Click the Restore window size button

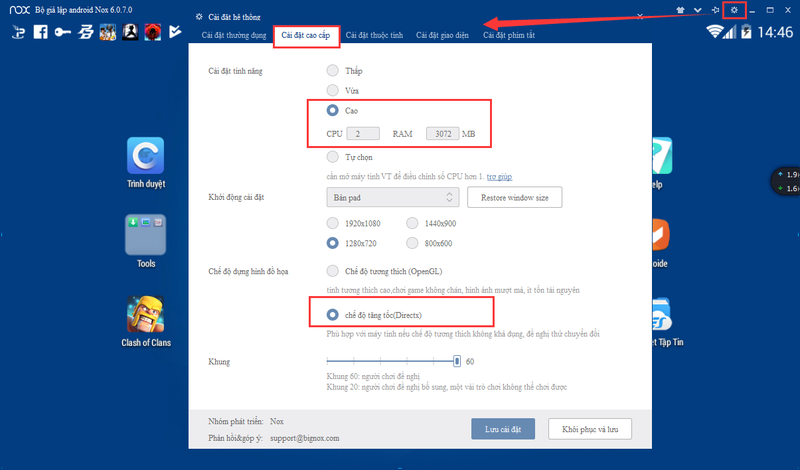(514, 197)
